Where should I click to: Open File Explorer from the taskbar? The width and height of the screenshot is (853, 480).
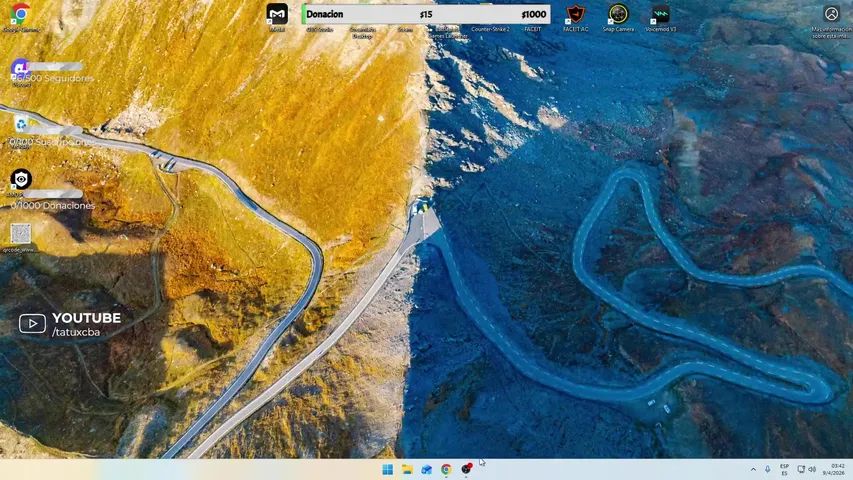[x=407, y=469]
